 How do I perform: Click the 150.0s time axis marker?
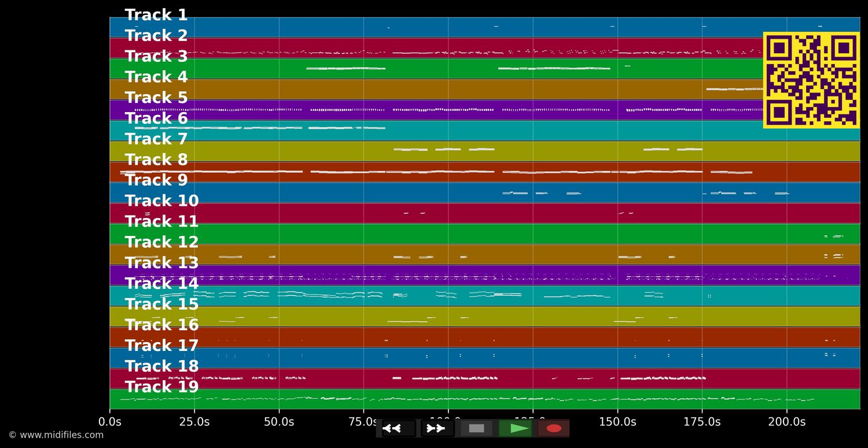tap(617, 422)
